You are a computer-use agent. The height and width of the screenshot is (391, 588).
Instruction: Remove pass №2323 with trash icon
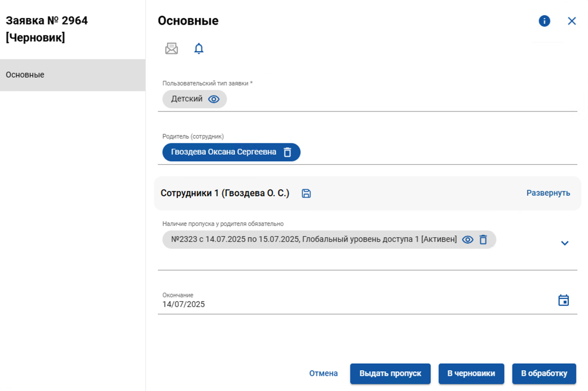pyautogui.click(x=484, y=239)
